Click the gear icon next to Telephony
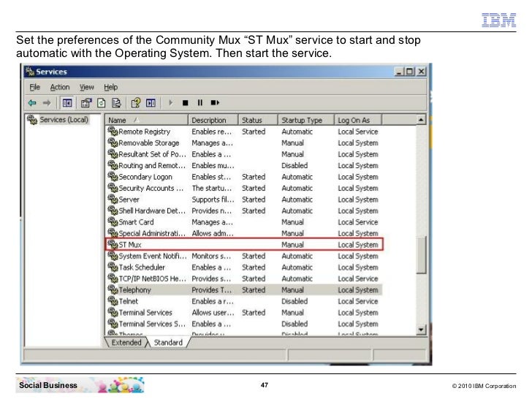This screenshot has height=399, width=532. 113,289
